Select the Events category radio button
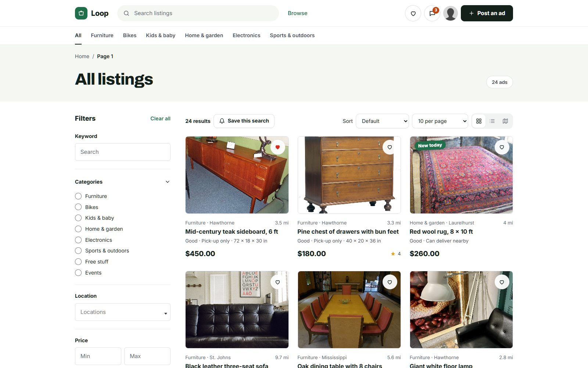Image resolution: width=588 pixels, height=368 pixels. click(x=78, y=273)
